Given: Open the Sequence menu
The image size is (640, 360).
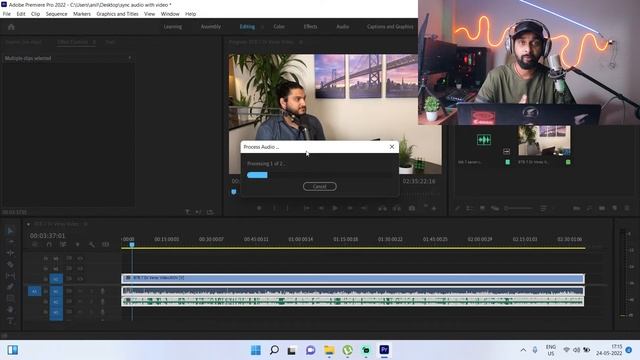Looking at the screenshot, I should [x=56, y=14].
